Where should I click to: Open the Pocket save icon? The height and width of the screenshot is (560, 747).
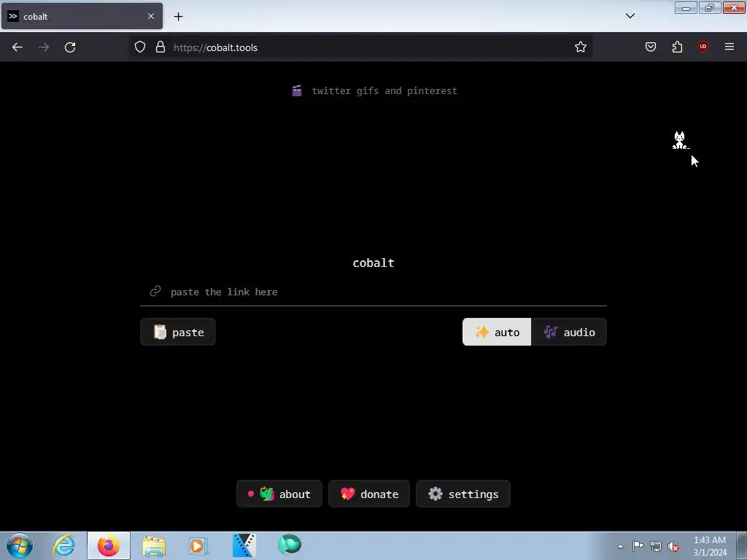(650, 47)
